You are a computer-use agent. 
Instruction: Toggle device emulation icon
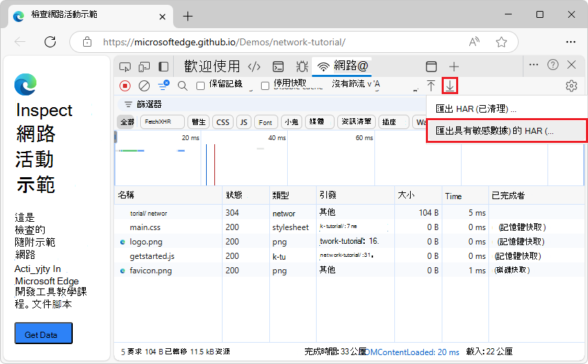click(x=144, y=67)
